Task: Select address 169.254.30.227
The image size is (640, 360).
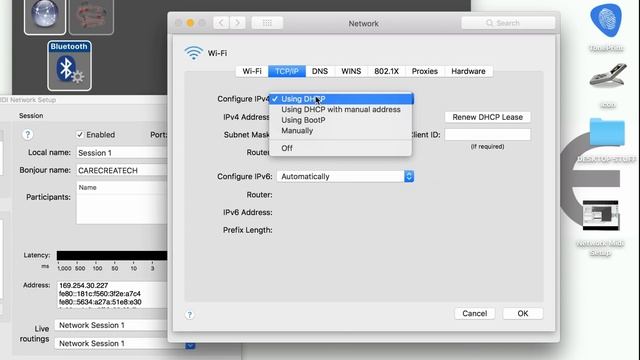Action: coord(84,285)
